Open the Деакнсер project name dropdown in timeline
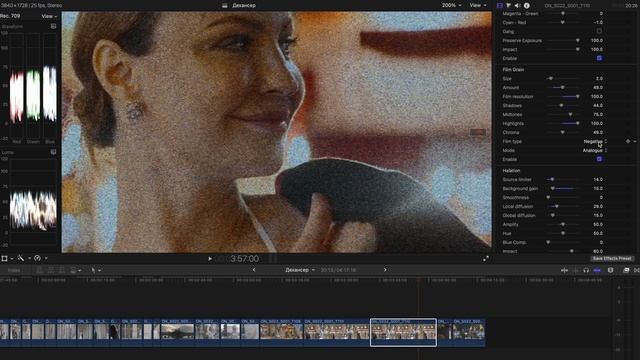The height and width of the screenshot is (360, 640). coord(300,270)
